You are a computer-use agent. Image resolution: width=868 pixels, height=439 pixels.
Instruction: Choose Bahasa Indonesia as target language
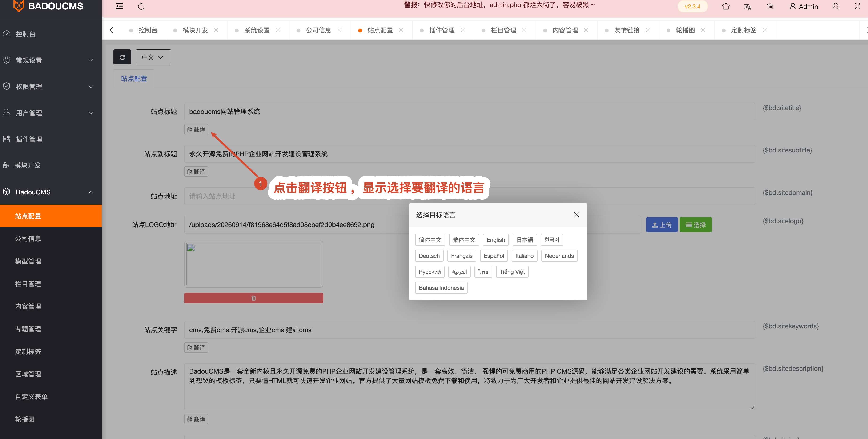click(441, 288)
